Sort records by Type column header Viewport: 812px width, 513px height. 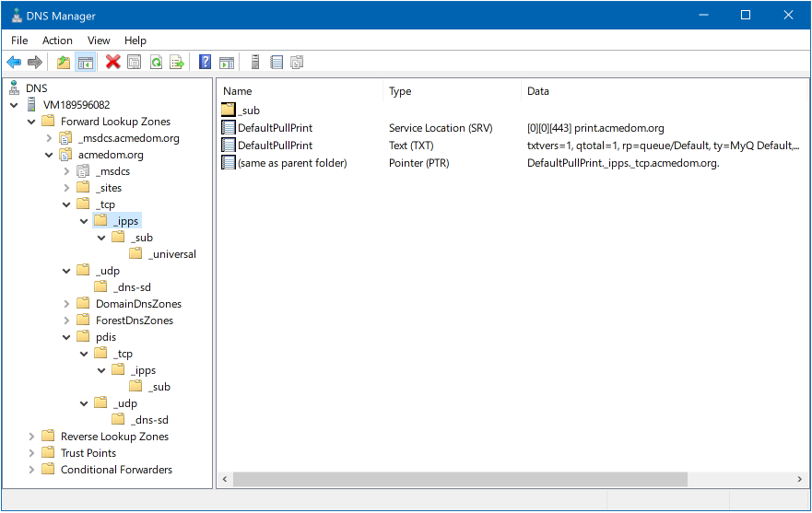pyautogui.click(x=400, y=91)
